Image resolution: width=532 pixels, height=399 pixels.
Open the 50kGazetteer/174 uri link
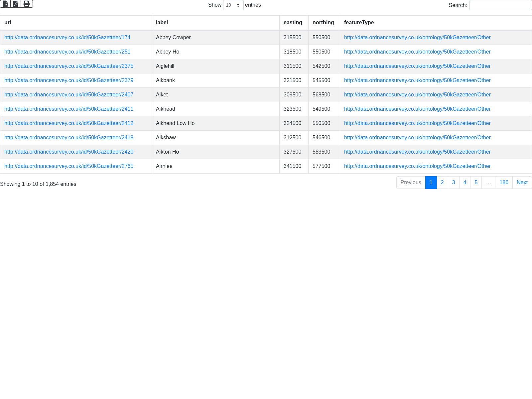[67, 38]
